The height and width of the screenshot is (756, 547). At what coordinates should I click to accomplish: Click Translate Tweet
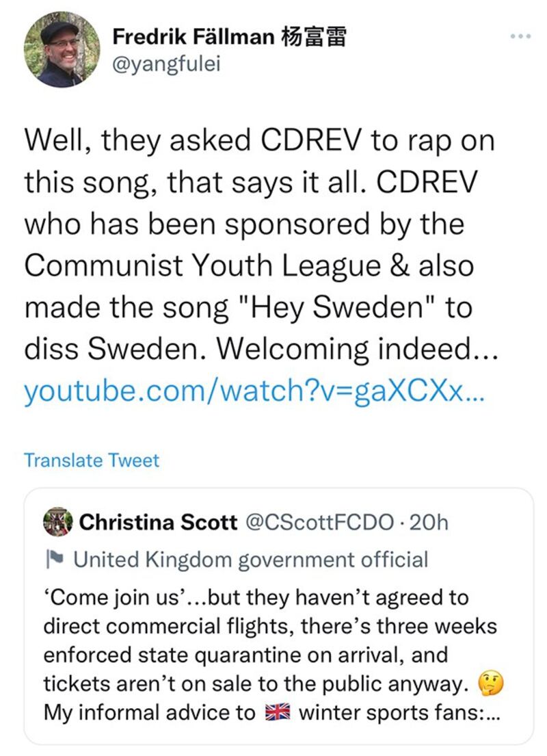pos(92,460)
